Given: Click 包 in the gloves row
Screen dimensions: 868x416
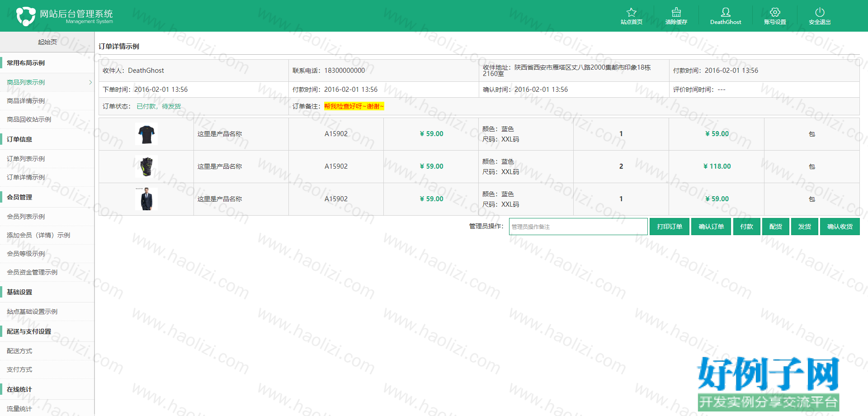Looking at the screenshot, I should (812, 166).
